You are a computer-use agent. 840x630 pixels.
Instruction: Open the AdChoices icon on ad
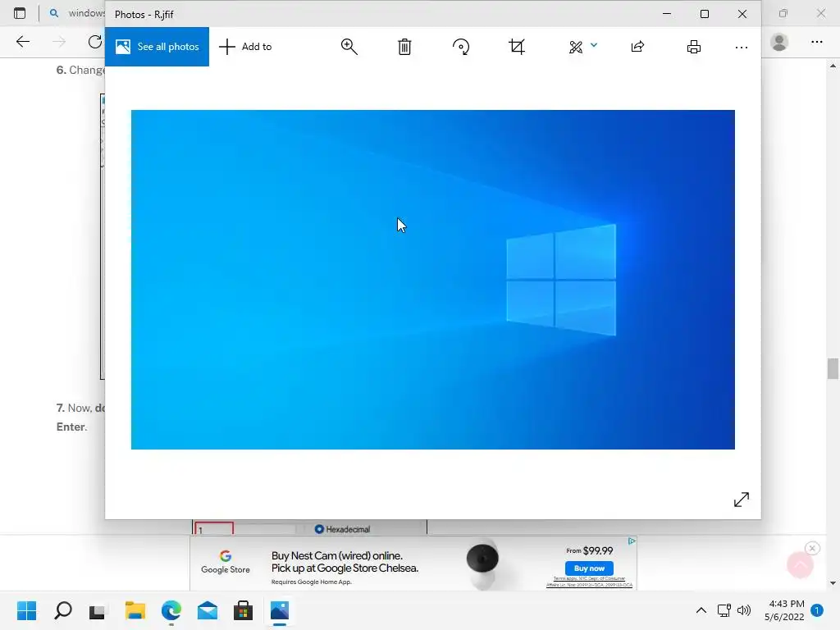632,541
